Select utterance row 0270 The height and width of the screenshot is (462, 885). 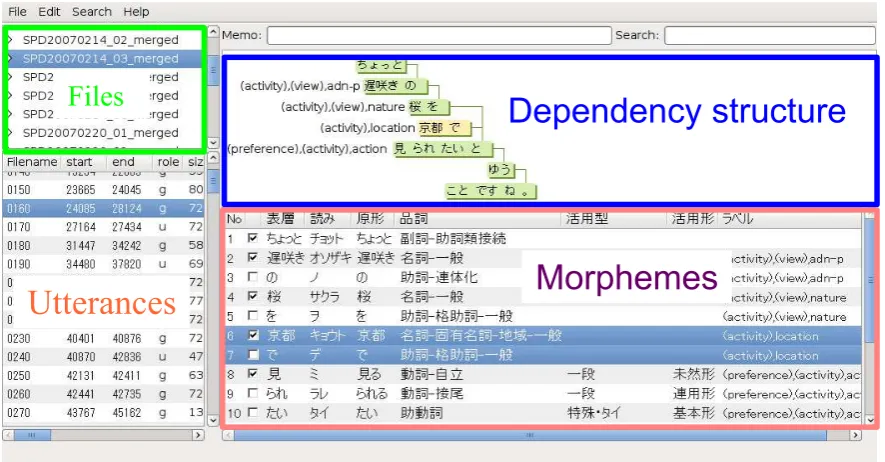(104, 413)
